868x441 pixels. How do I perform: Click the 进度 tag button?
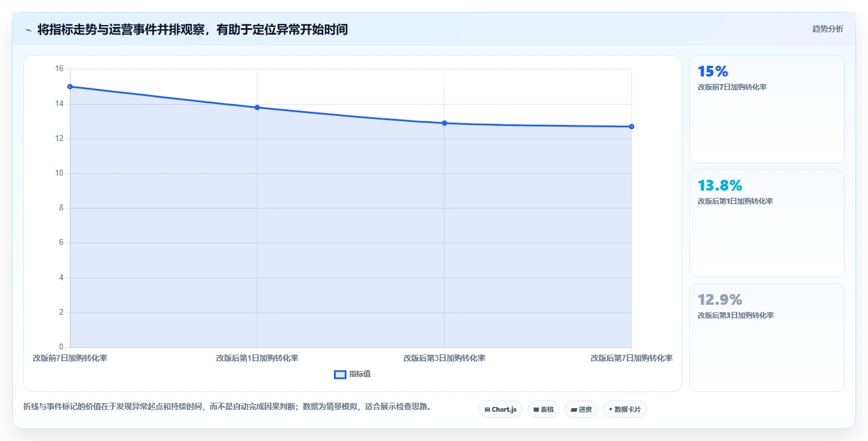pos(581,409)
